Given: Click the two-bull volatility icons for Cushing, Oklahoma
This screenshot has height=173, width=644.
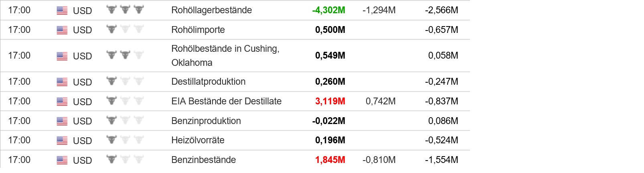Looking at the screenshot, I should [118, 55].
